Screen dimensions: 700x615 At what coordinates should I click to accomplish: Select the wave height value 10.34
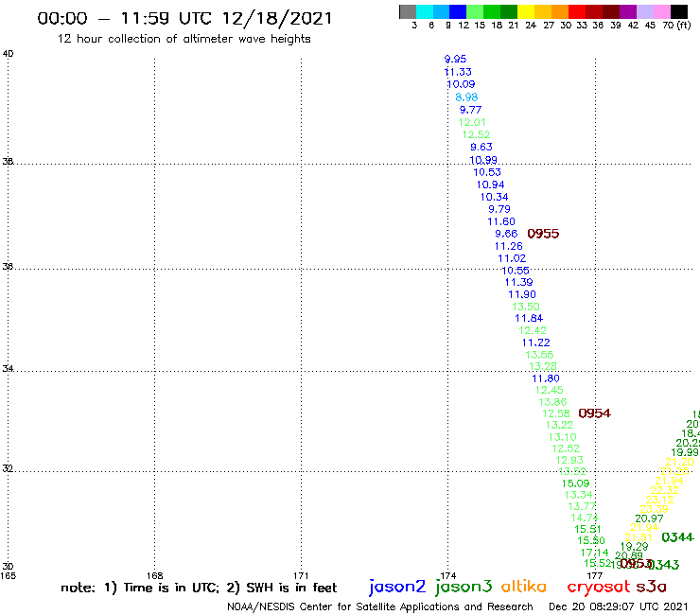494,197
